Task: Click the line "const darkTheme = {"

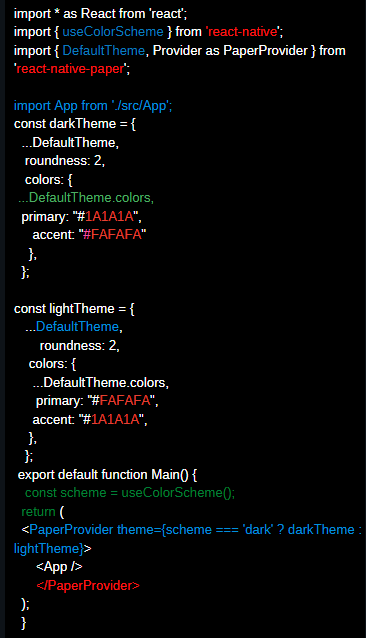Action: click(x=75, y=124)
